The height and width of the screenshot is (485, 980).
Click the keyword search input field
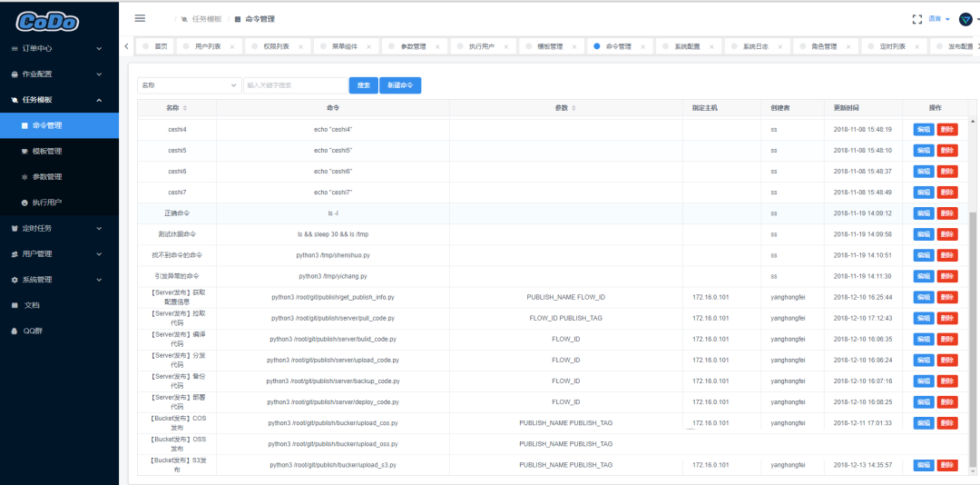pyautogui.click(x=295, y=85)
